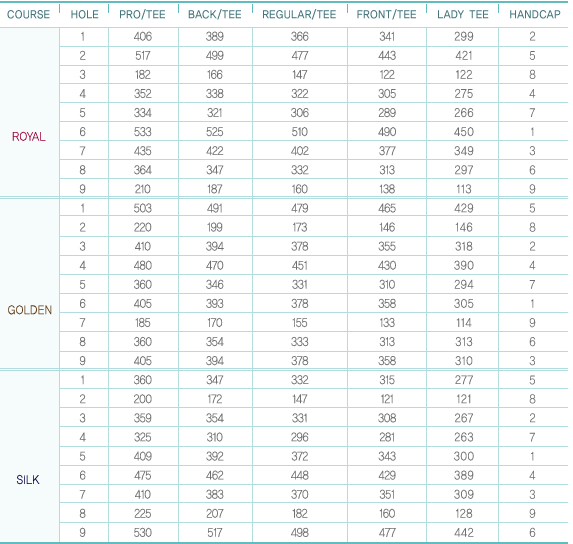573x544 pixels.
Task: Select Royal hole 3 Regular/Tee value 147
Action: 300,75
